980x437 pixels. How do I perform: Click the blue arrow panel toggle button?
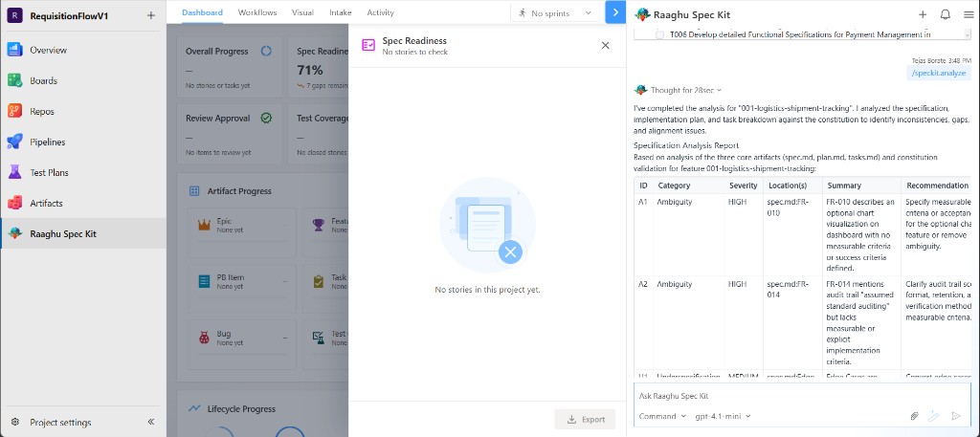615,11
